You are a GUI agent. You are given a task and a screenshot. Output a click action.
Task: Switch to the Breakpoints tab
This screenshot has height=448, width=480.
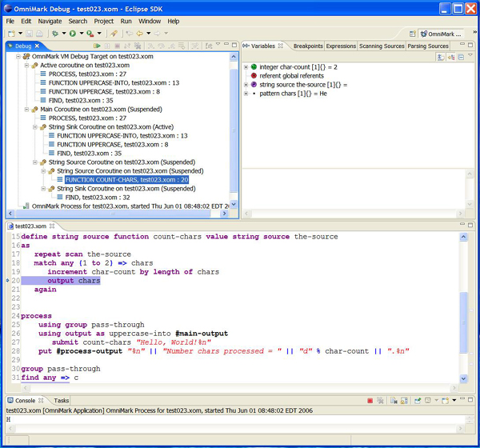308,46
